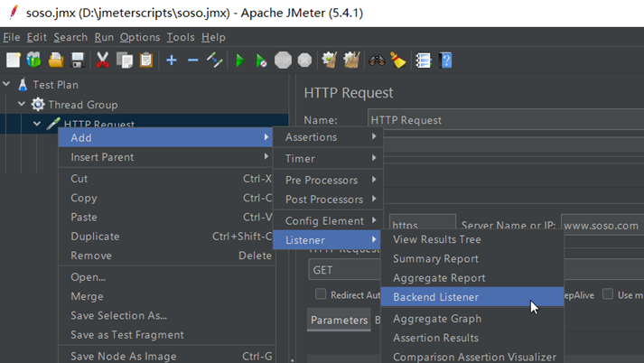The image size is (644, 363).
Task: Click the Clear results broom icon
Action: (x=330, y=60)
